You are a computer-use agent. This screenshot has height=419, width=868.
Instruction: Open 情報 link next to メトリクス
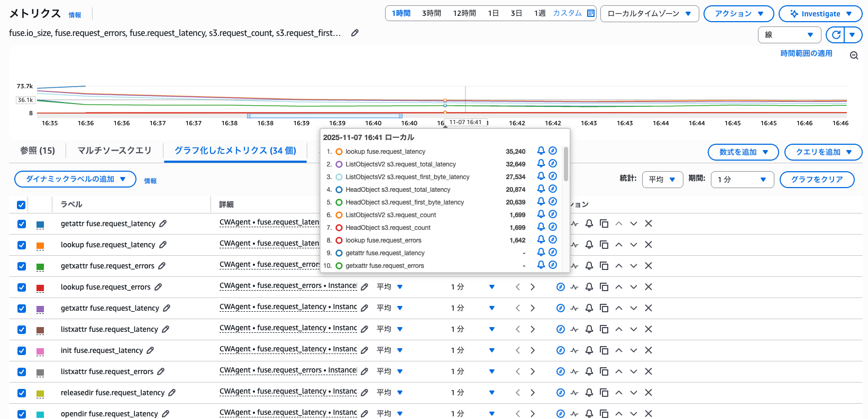tap(75, 15)
